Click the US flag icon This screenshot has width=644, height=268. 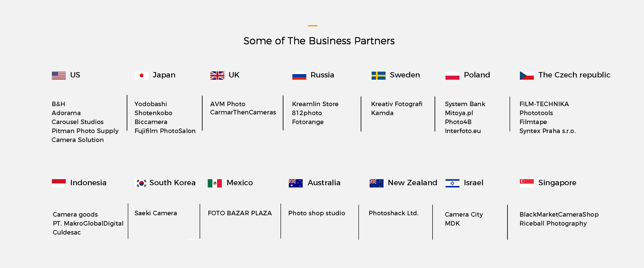point(59,75)
